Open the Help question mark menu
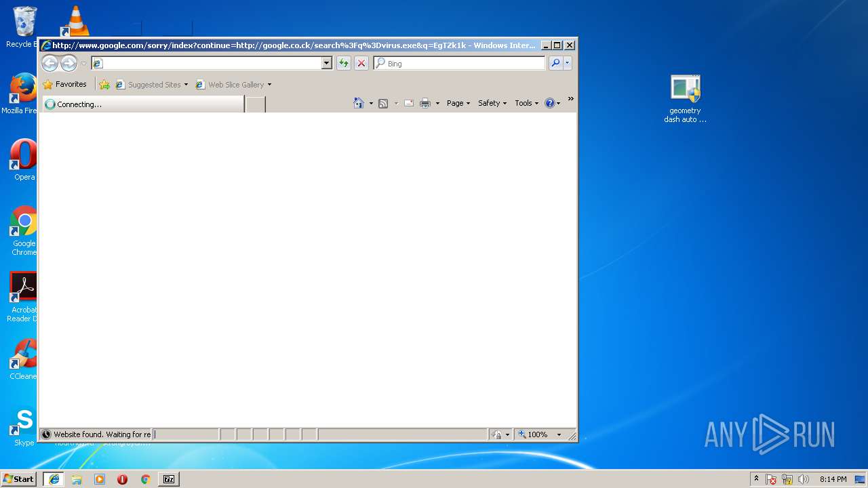Image resolution: width=868 pixels, height=488 pixels. (x=553, y=103)
